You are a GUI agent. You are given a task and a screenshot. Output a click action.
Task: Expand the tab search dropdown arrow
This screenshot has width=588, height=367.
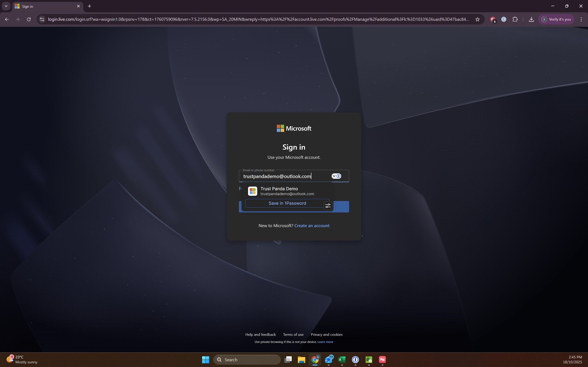tap(6, 6)
